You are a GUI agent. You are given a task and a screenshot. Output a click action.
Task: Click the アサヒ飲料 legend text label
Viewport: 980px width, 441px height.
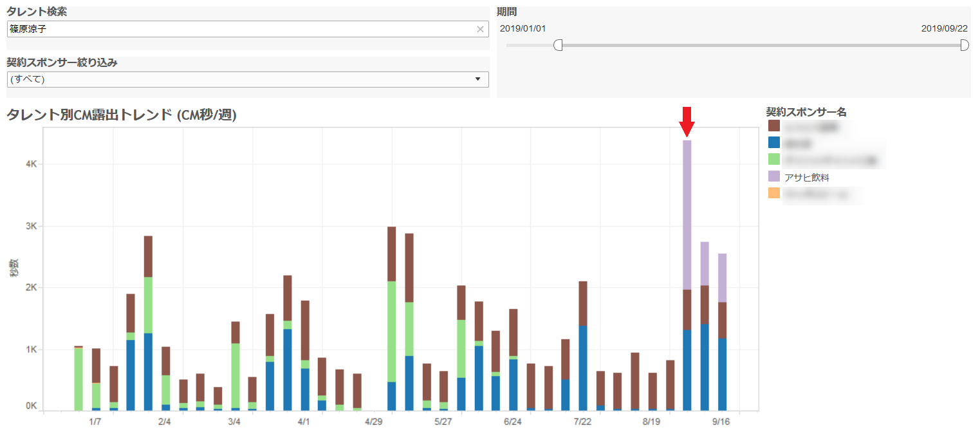pyautogui.click(x=810, y=177)
